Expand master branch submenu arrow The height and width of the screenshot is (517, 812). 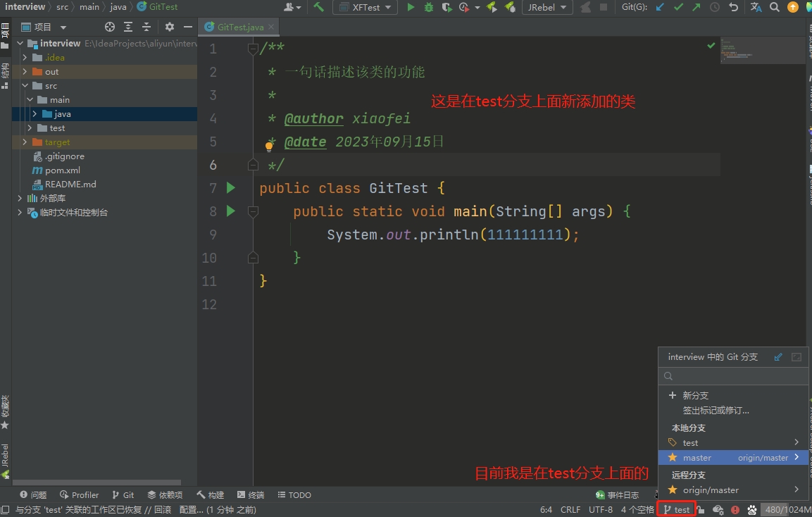coord(797,457)
